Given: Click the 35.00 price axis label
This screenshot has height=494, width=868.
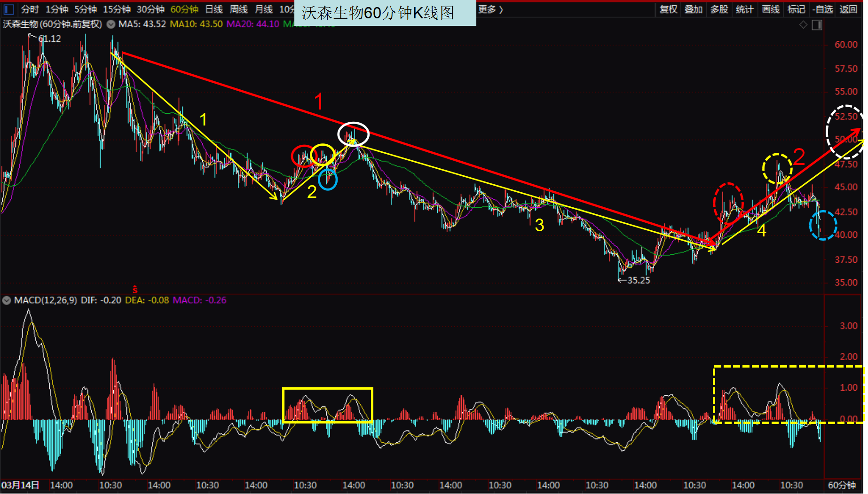Looking at the screenshot, I should (846, 283).
